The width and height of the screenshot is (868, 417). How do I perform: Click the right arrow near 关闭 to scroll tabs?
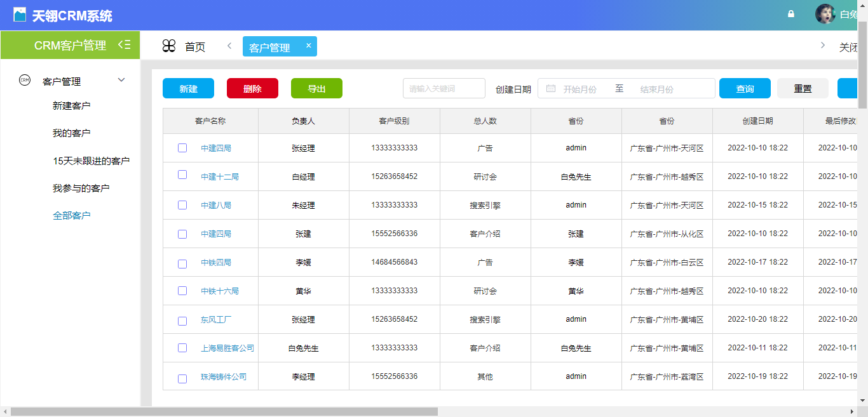tap(822, 46)
